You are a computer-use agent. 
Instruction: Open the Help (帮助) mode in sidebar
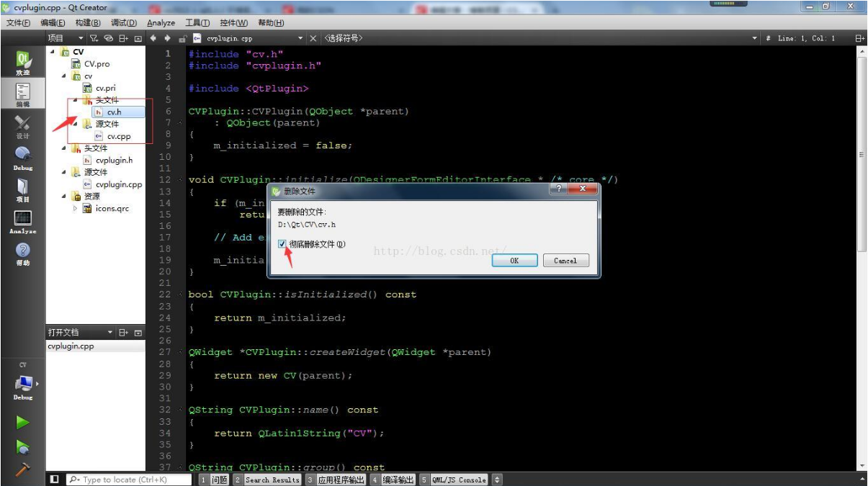click(23, 253)
